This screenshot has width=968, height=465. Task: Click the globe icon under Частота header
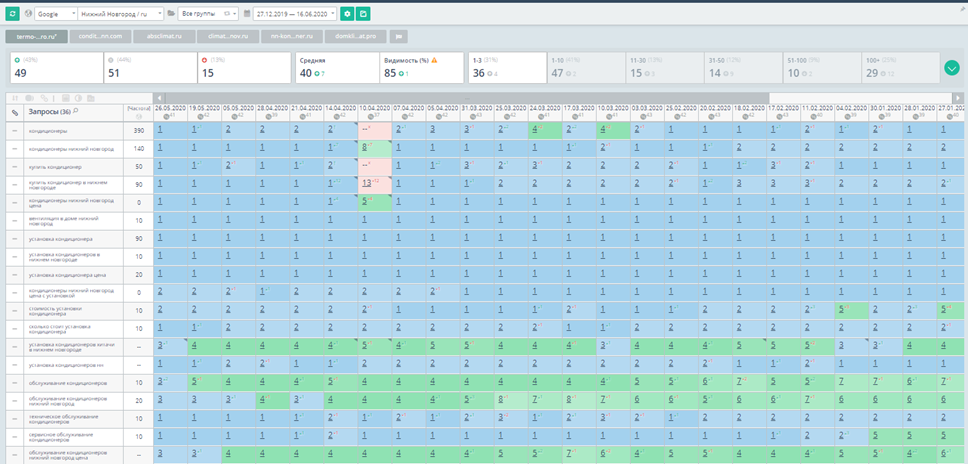click(x=139, y=116)
